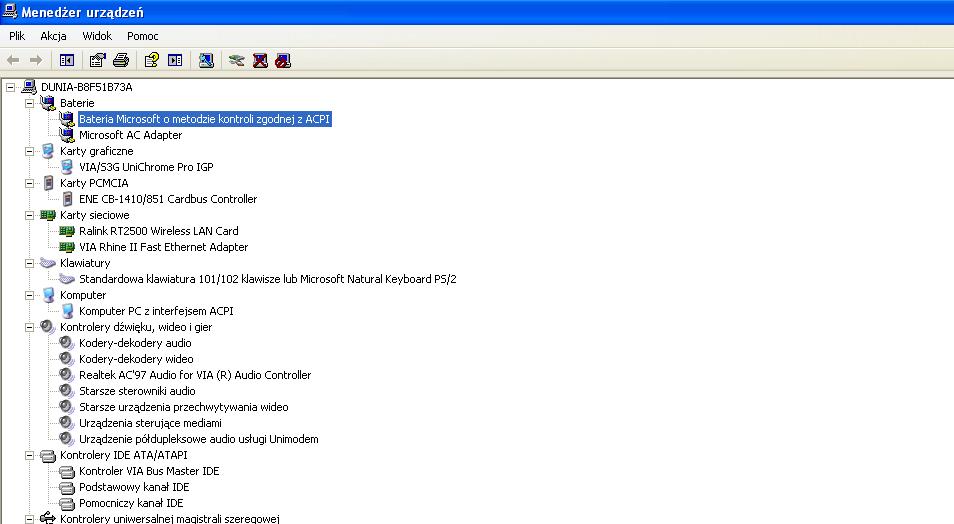Click the Baterie category label

pos(77,103)
